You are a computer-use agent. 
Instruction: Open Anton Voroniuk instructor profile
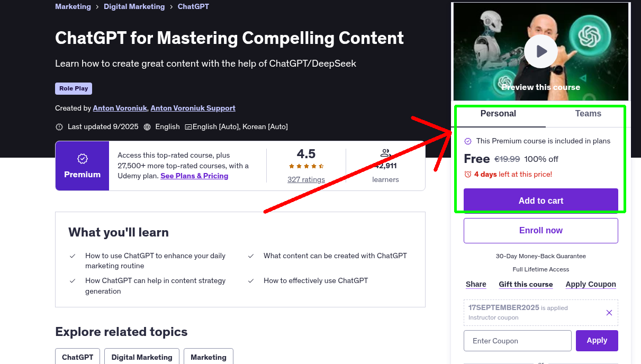click(x=120, y=108)
